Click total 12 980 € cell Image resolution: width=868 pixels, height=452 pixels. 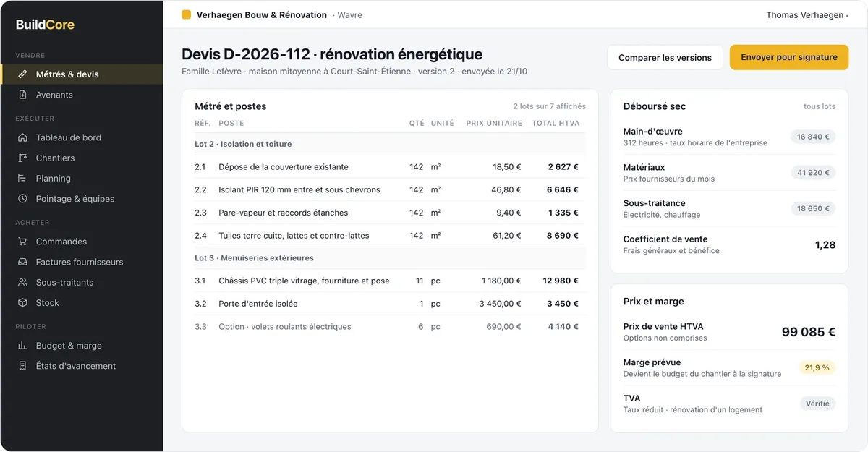coord(561,281)
